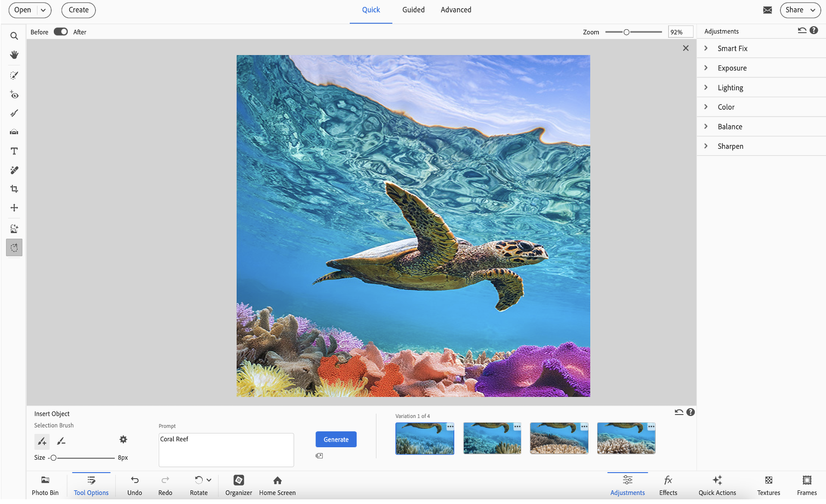This screenshot has height=504, width=826.
Task: Select the Red Eye Removal tool
Action: (x=14, y=95)
